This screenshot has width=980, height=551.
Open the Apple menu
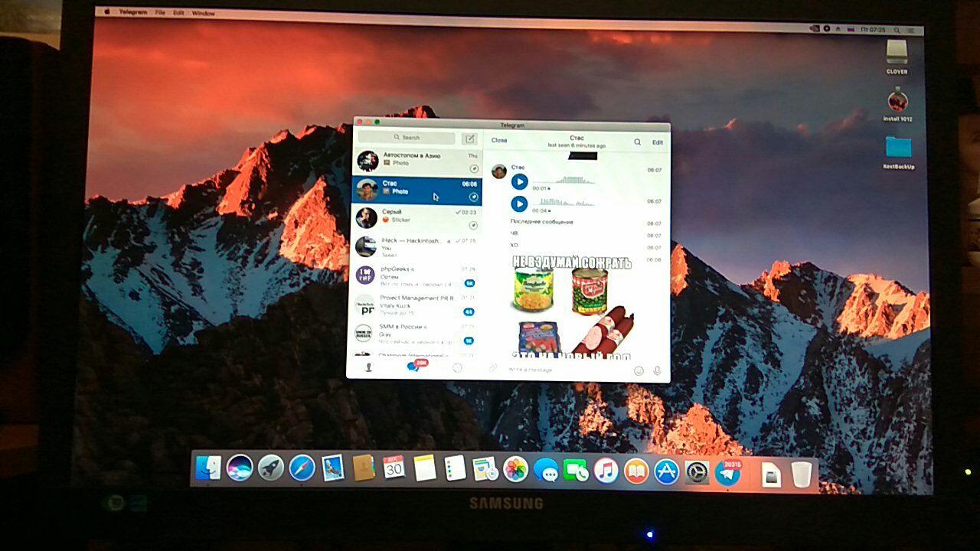click(106, 12)
